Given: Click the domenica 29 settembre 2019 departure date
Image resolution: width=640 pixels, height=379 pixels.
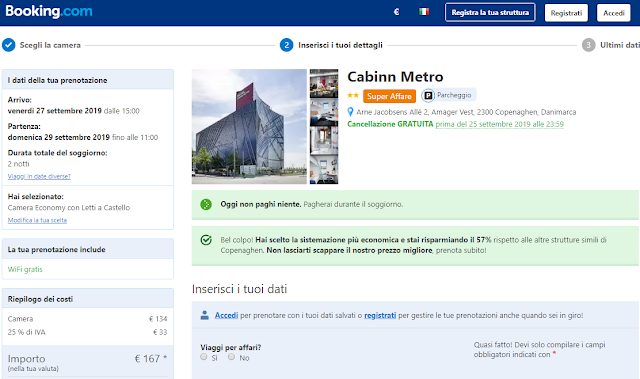Looking at the screenshot, I should pos(59,137).
